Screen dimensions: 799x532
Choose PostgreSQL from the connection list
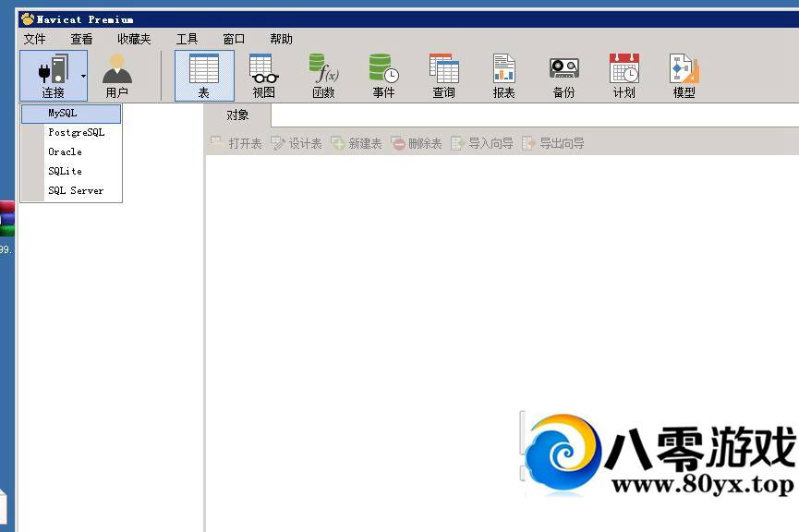pos(71,132)
